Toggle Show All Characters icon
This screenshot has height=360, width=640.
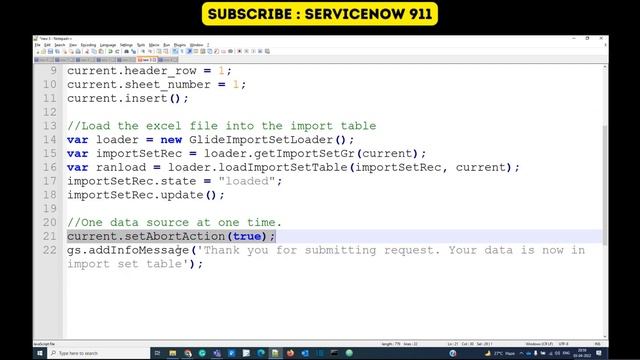coord(182,51)
